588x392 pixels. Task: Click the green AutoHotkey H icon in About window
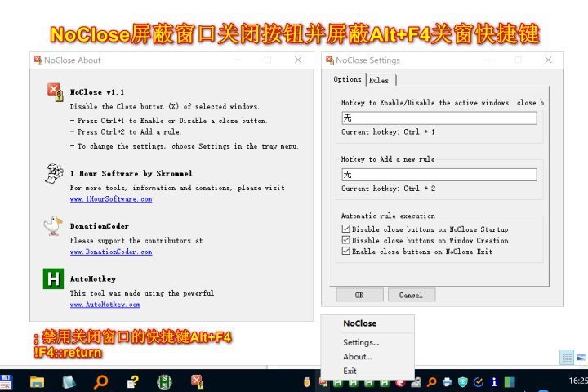pyautogui.click(x=53, y=278)
